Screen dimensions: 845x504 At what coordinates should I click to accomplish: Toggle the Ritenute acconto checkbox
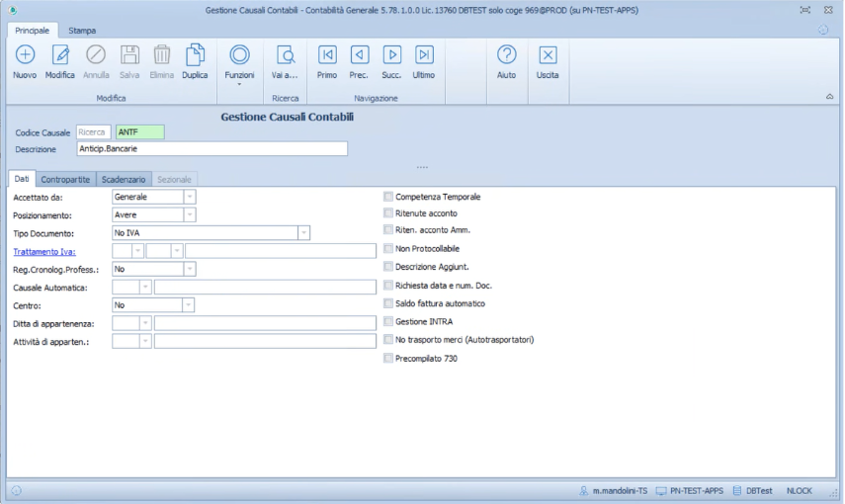pos(388,212)
